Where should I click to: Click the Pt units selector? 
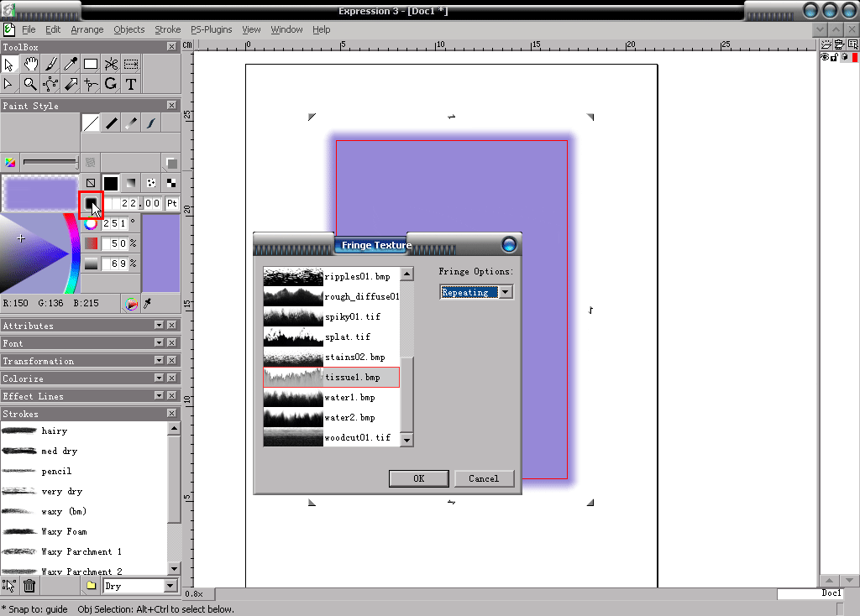coord(172,203)
